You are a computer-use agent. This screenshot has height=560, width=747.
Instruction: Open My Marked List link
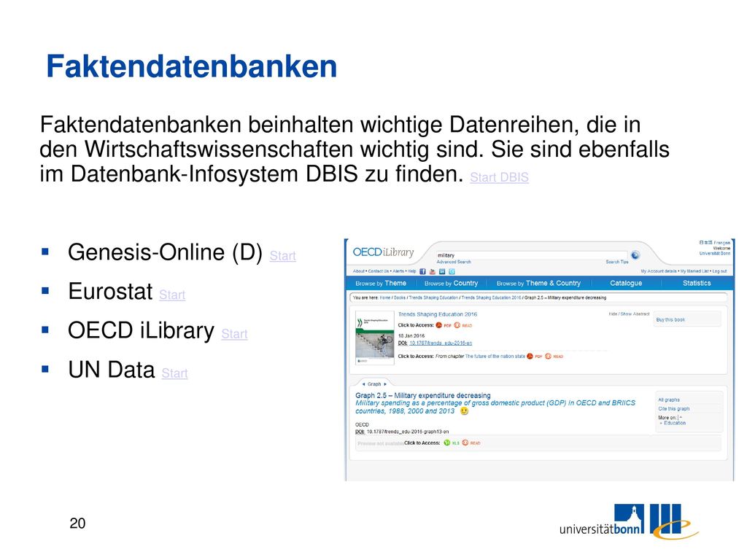[694, 271]
